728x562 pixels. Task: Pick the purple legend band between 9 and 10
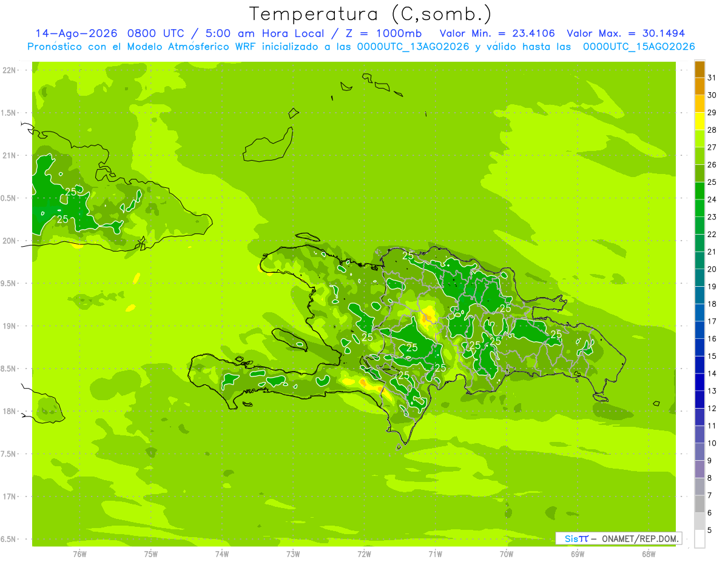pyautogui.click(x=699, y=452)
